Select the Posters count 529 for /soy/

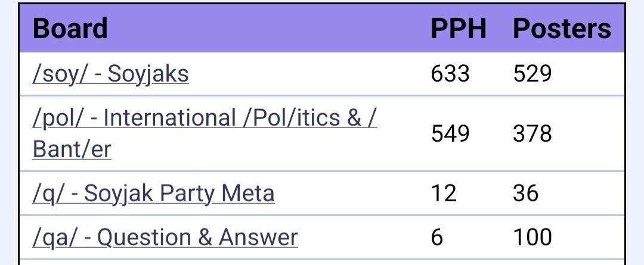[x=532, y=74]
